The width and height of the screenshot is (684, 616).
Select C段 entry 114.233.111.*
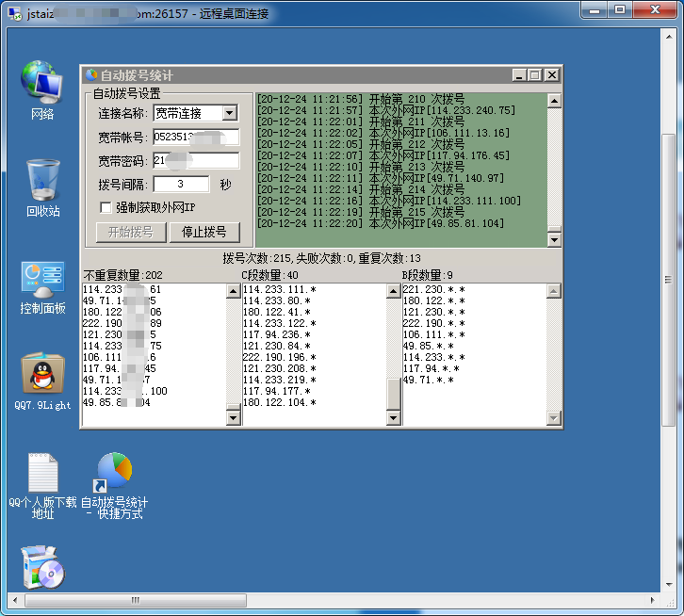[280, 289]
